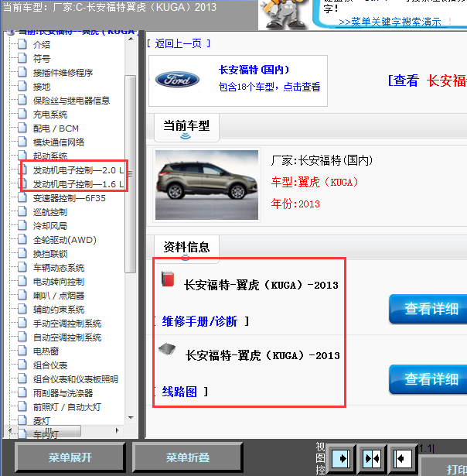The height and width of the screenshot is (476, 467).
Task: Click page icon next to 雾灯
Action: [x=22, y=421]
